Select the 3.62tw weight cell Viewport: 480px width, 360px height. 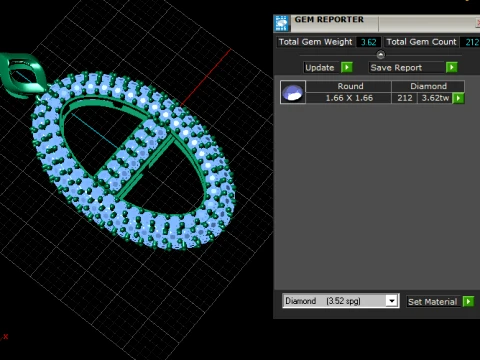tap(435, 98)
